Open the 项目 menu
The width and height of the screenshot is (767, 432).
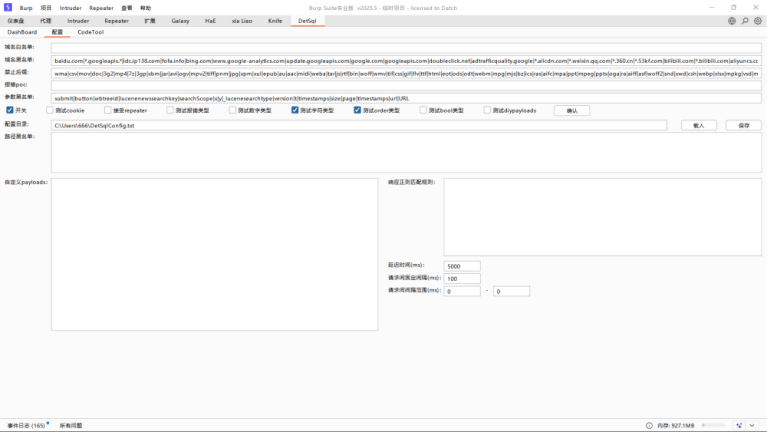[x=46, y=8]
